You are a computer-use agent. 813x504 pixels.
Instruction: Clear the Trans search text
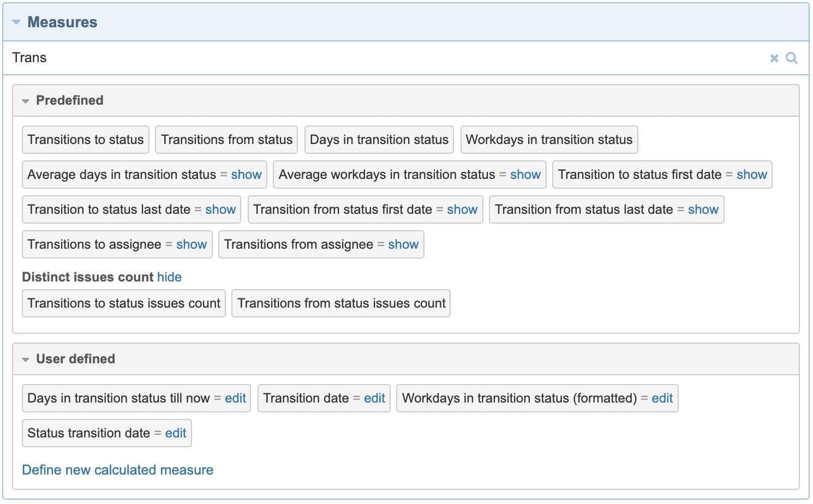tap(774, 58)
